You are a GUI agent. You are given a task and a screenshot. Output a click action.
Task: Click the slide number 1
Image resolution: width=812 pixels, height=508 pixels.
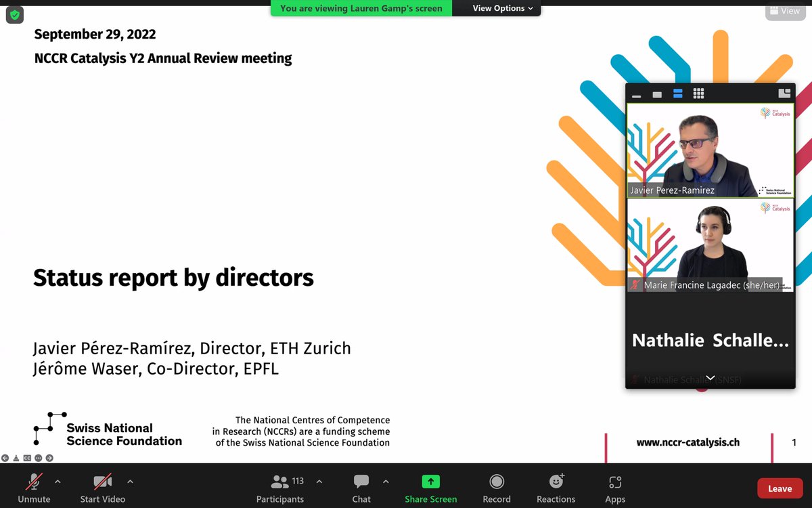coord(794,442)
